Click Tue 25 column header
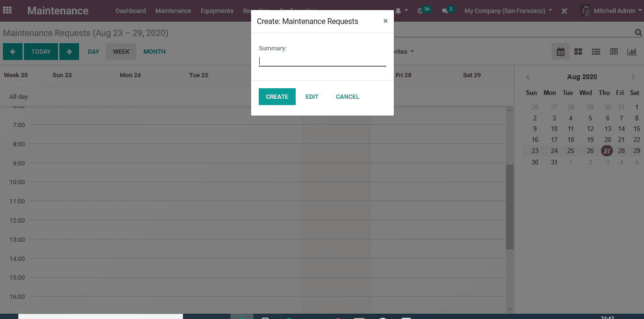The image size is (644, 319). click(198, 75)
